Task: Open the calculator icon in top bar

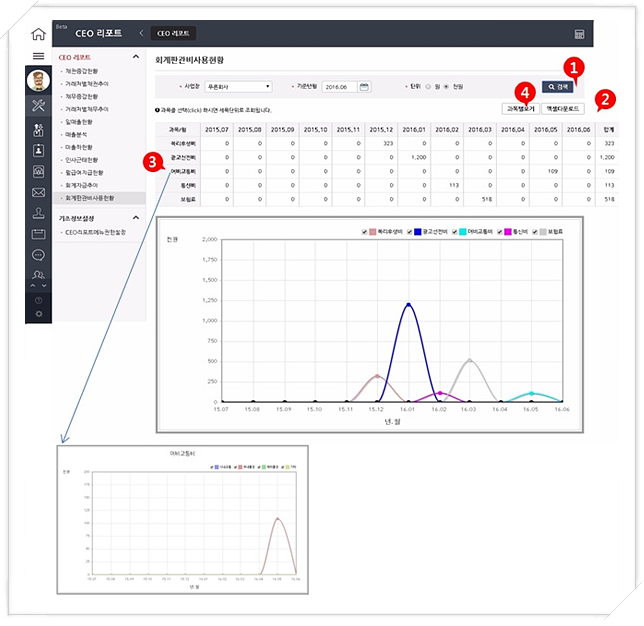Action: (x=579, y=34)
